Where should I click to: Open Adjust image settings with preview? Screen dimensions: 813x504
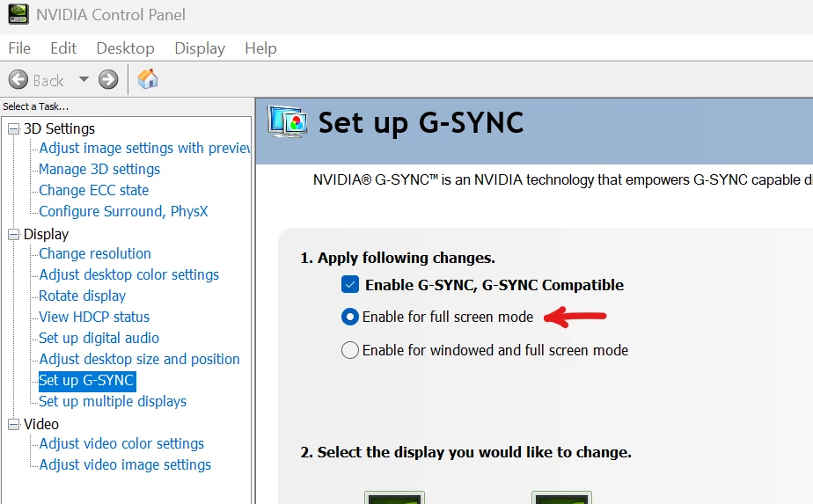pyautogui.click(x=144, y=149)
